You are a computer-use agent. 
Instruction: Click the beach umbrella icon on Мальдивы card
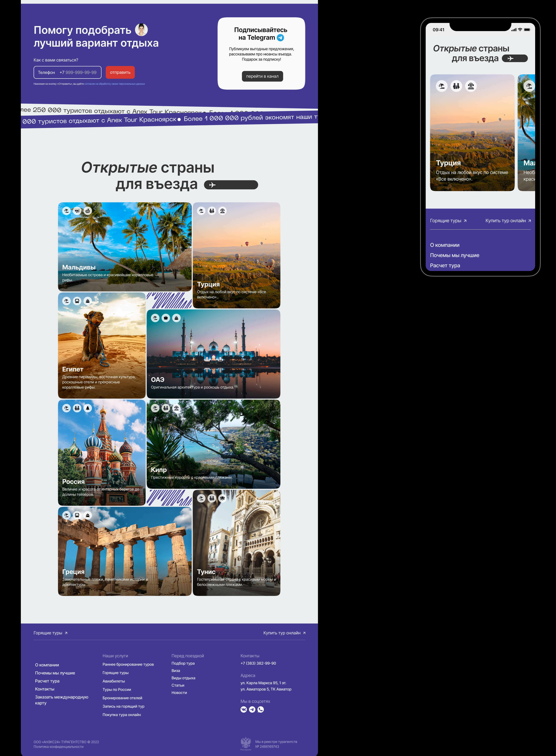(x=66, y=211)
